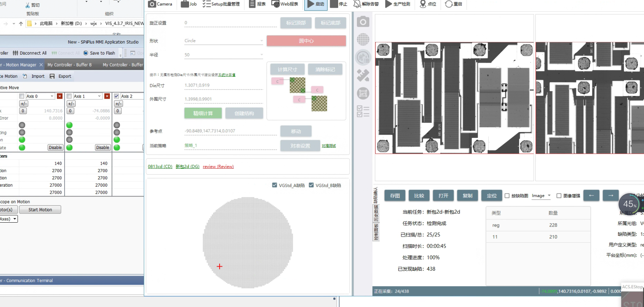Select the wafer grid map sidebar icon

point(363,40)
